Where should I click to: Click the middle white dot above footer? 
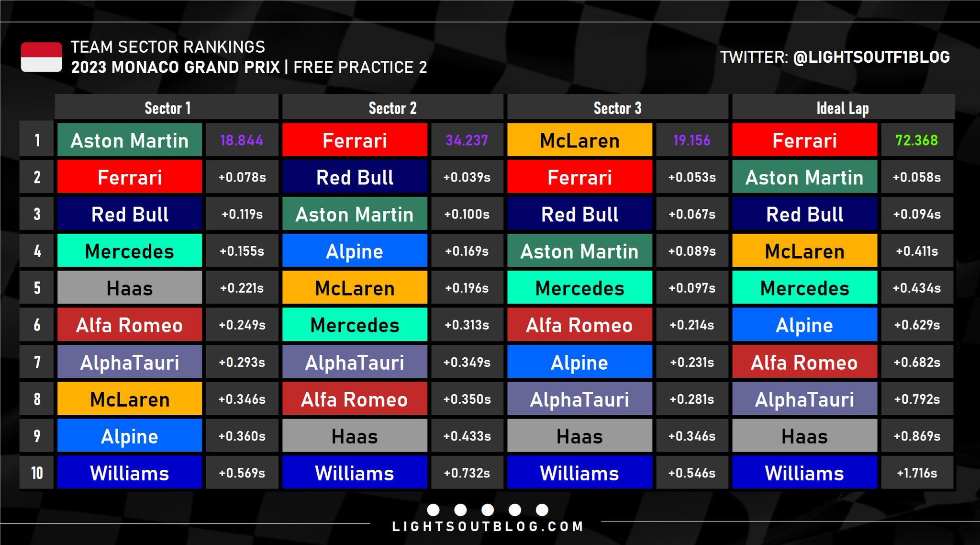coord(488,510)
